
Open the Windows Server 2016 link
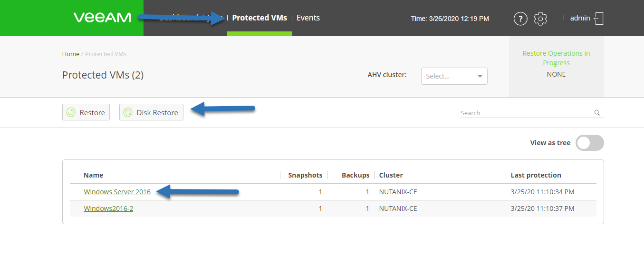pos(117,192)
